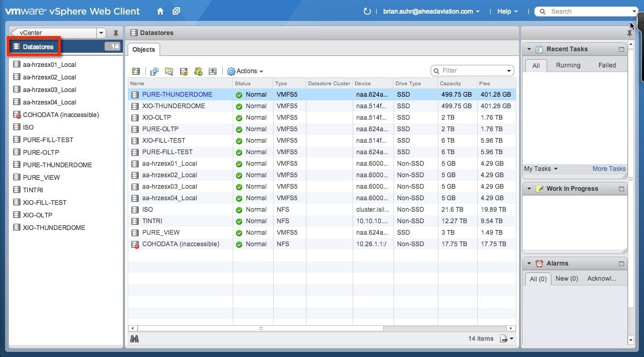Select PURE-FILL-TEST row in the table
This screenshot has width=644, height=357.
pos(322,152)
